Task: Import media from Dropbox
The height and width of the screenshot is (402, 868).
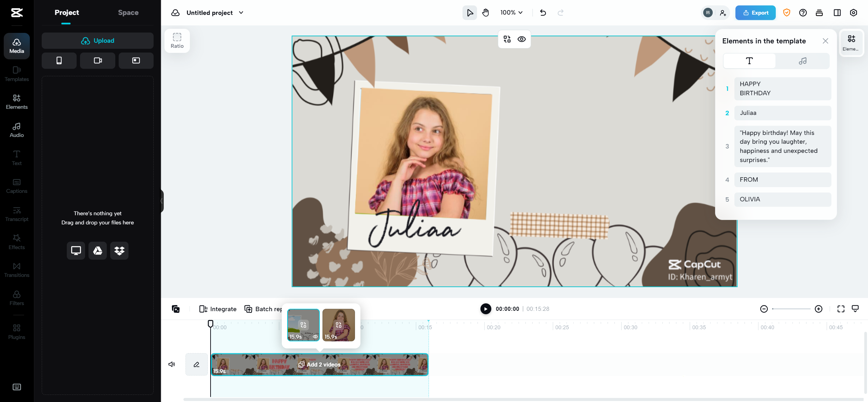Action: click(119, 250)
